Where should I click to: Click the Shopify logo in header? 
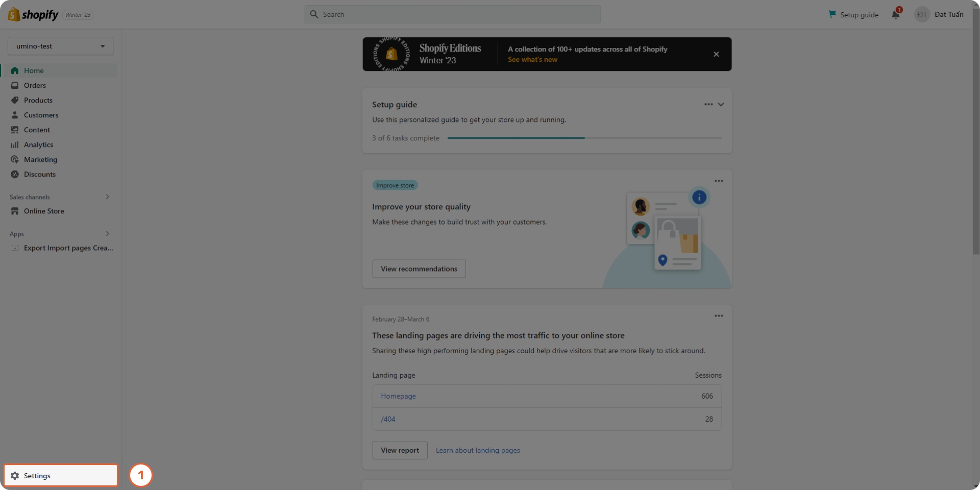coord(33,15)
